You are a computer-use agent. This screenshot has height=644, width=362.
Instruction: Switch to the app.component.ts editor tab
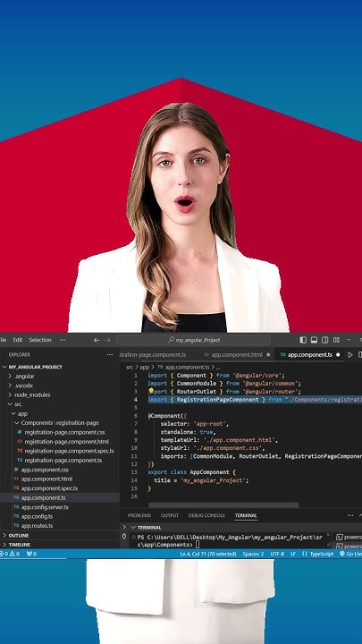(x=310, y=354)
